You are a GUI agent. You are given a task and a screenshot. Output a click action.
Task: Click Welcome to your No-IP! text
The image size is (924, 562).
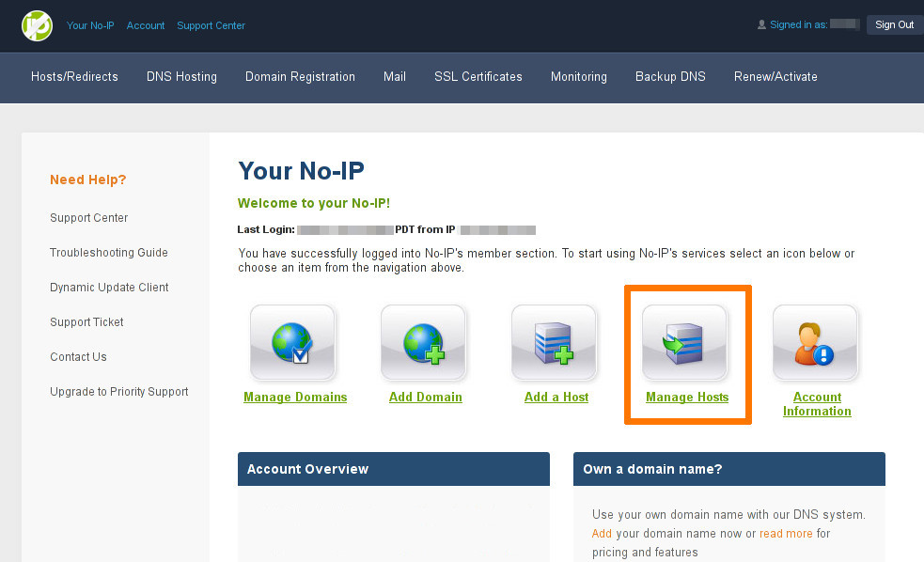coord(314,203)
